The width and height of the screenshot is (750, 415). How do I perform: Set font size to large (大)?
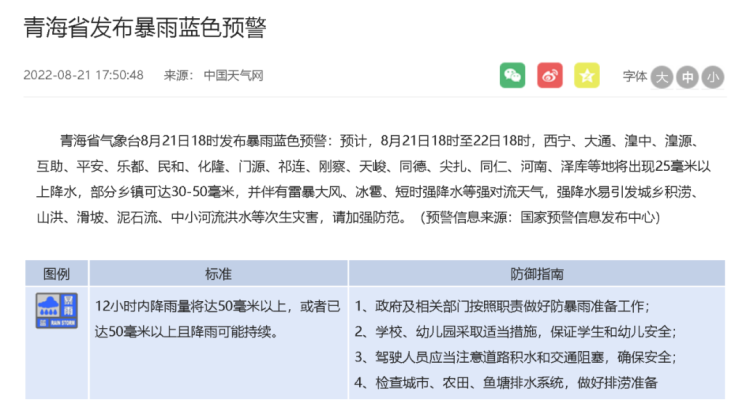[x=662, y=76]
